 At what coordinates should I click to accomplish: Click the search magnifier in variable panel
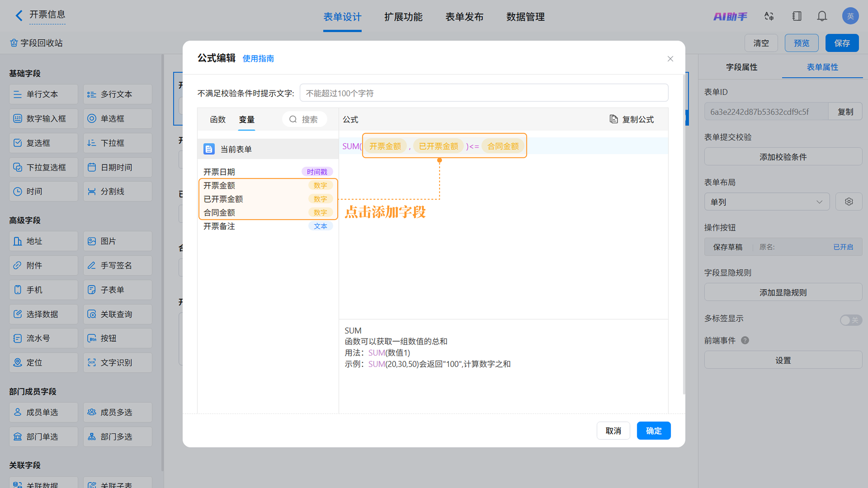pyautogui.click(x=293, y=119)
